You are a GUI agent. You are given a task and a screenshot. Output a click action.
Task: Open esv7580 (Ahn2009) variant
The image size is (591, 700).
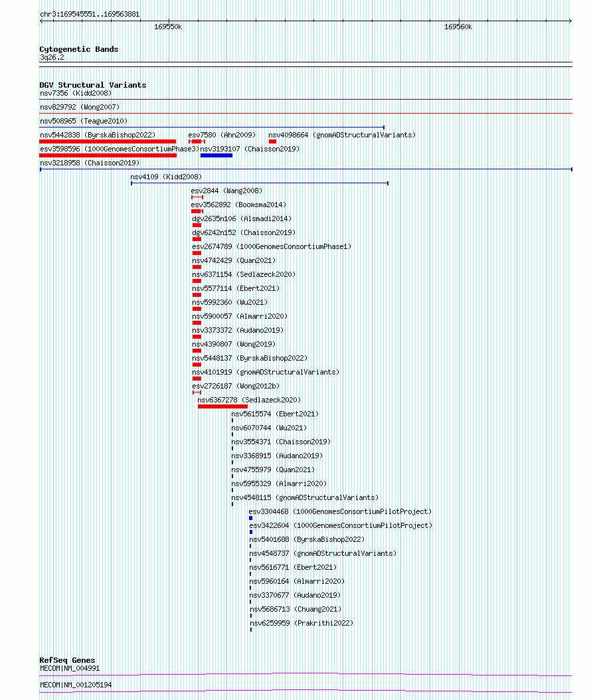pos(222,135)
